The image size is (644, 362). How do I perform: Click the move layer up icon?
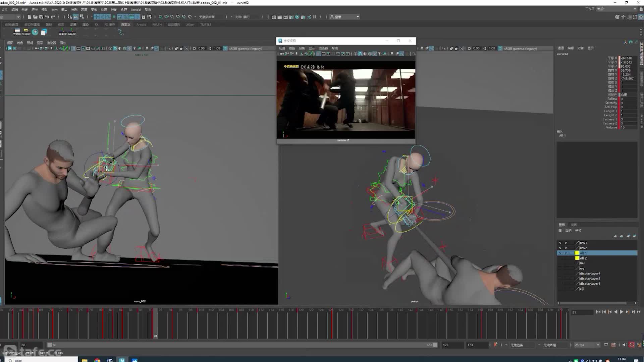pyautogui.click(x=615, y=236)
